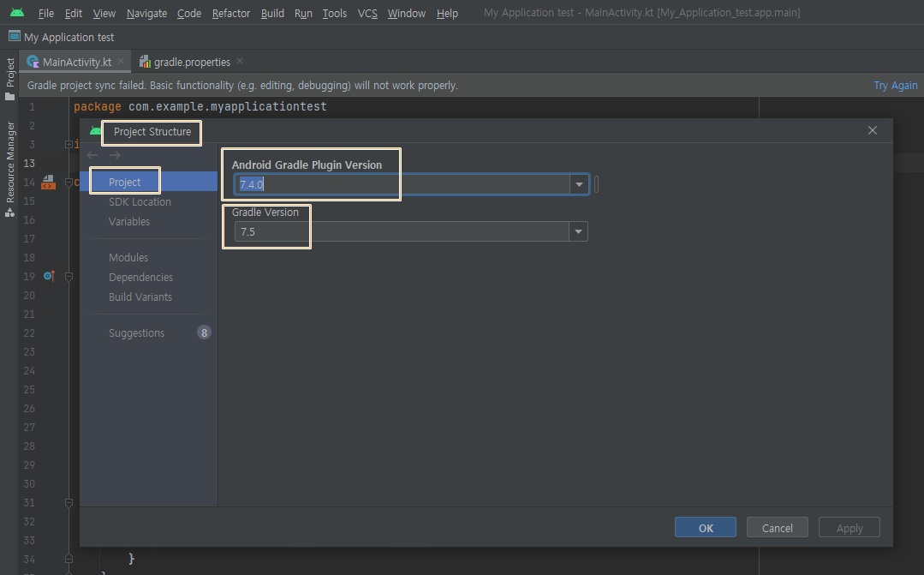Click the forward arrow in Project Structure
924x575 pixels.
[x=115, y=155]
